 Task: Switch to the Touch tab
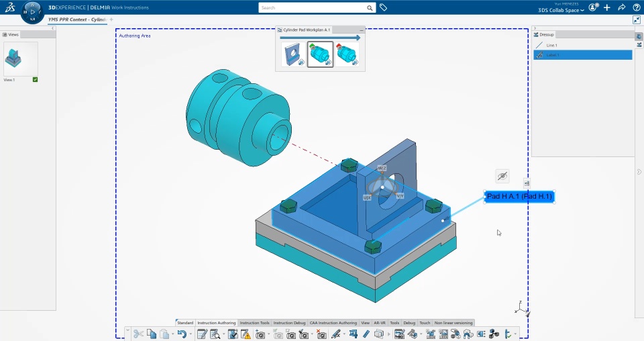[425, 323]
